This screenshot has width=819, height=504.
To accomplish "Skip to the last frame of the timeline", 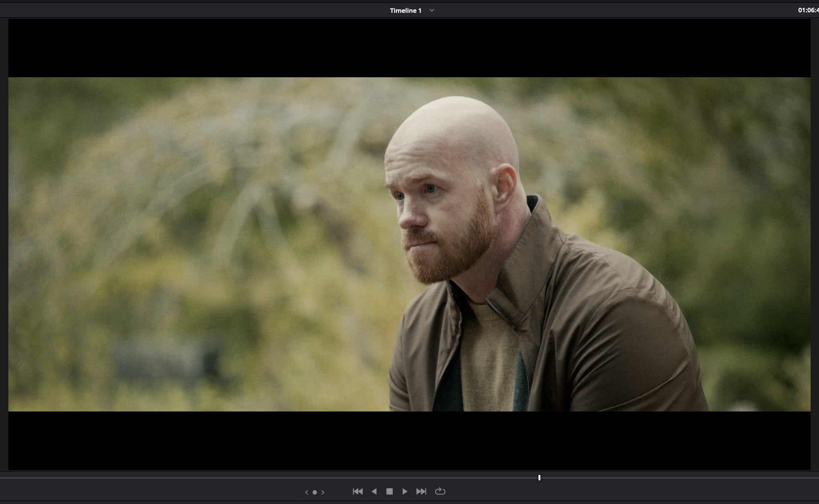I will click(x=421, y=491).
